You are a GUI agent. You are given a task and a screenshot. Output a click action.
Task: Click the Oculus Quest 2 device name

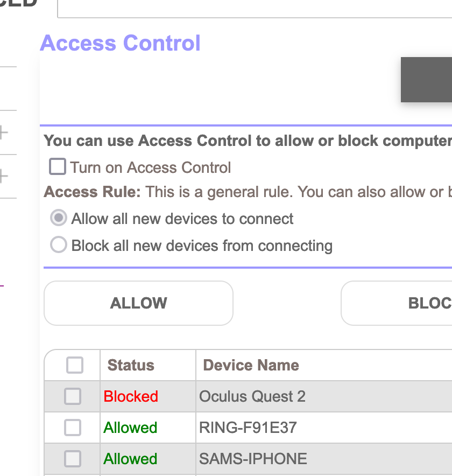coord(252,396)
